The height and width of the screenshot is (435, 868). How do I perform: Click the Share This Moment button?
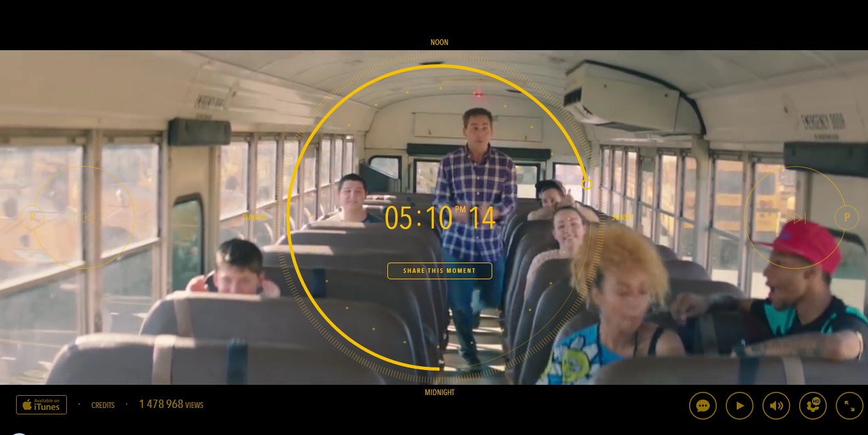click(x=439, y=271)
